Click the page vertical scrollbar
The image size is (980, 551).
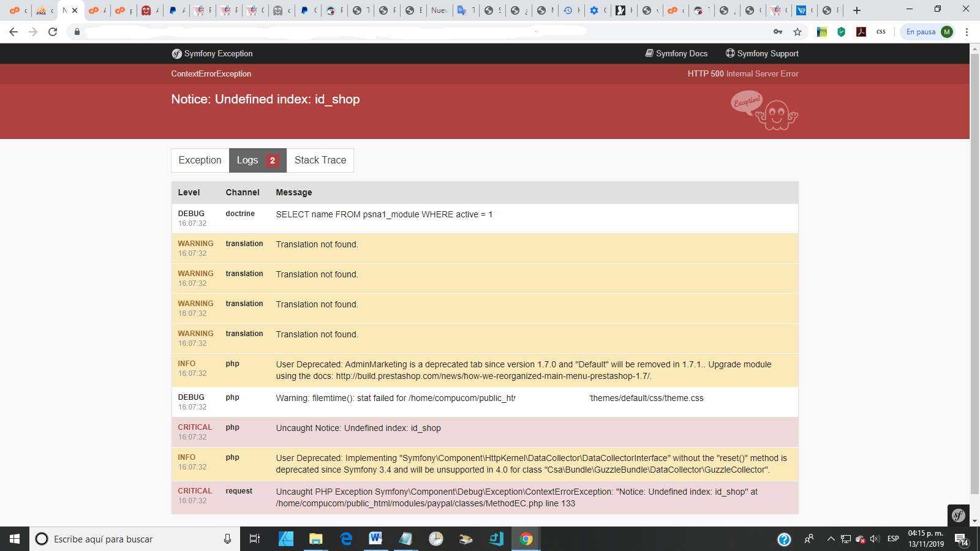974,274
